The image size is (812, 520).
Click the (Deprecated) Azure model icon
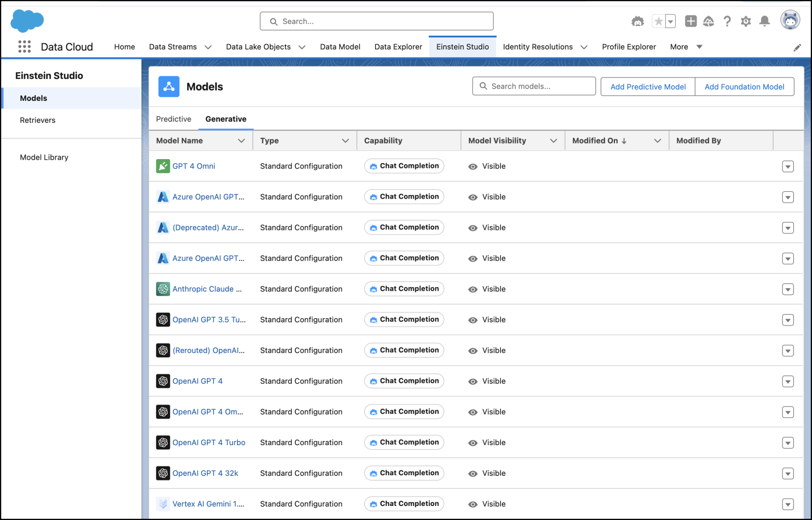(163, 228)
